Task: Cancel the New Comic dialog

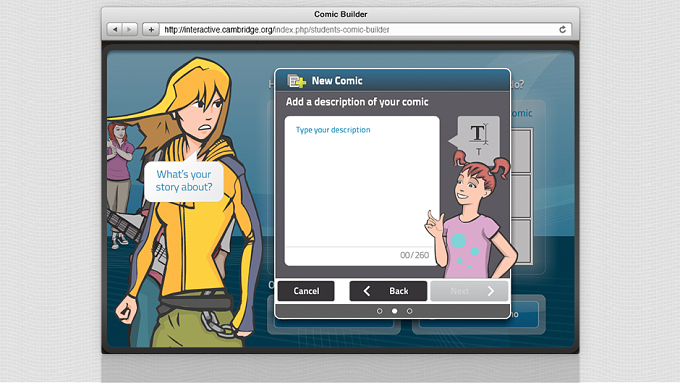Action: tap(306, 291)
